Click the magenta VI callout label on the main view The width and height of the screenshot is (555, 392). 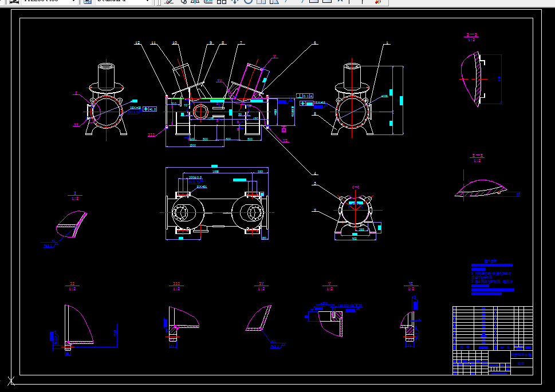(285, 140)
